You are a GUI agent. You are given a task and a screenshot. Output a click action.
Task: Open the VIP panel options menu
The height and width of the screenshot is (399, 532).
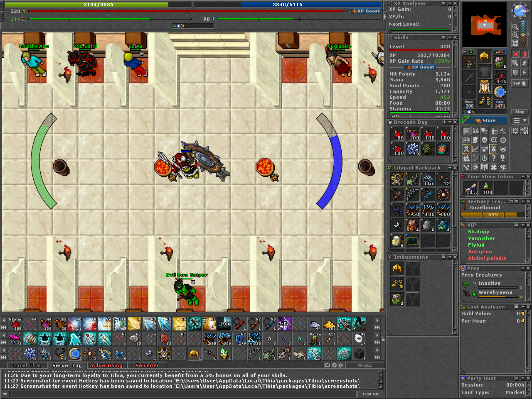click(x=517, y=225)
